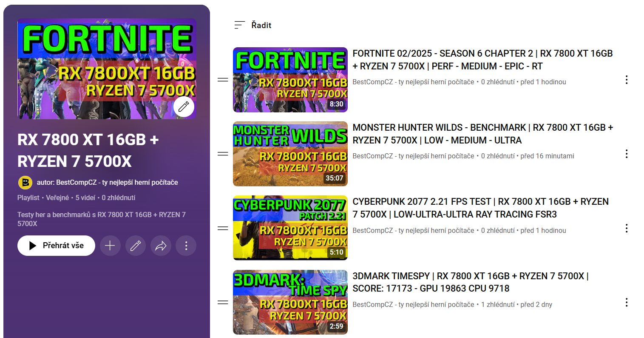Screen dimensions: 644x338
Task: Grab the reorder handle for the Fortnite video
Action: tap(223, 80)
